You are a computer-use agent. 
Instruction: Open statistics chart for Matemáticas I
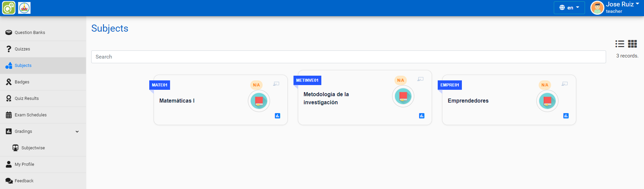pos(277,116)
